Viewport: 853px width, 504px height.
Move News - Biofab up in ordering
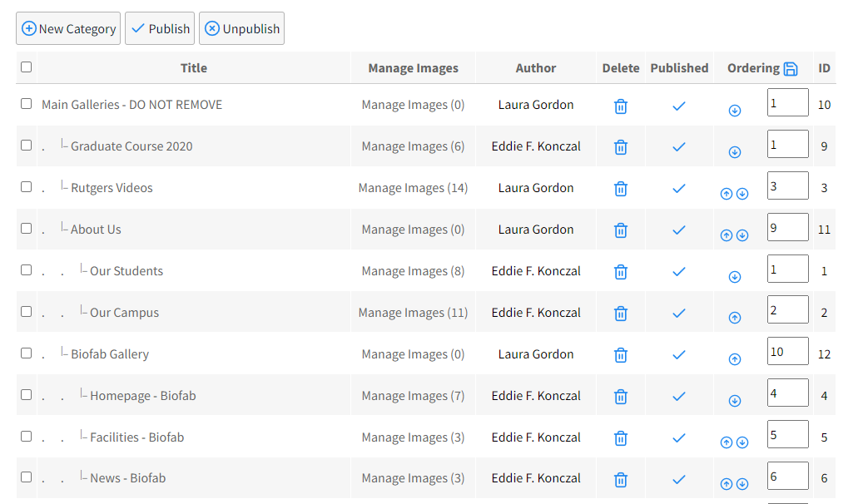(727, 484)
